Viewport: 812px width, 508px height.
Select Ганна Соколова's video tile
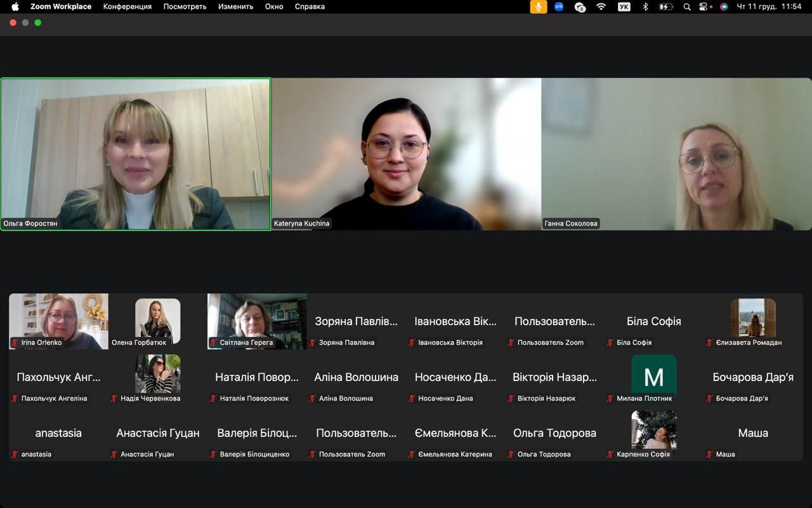coord(676,154)
